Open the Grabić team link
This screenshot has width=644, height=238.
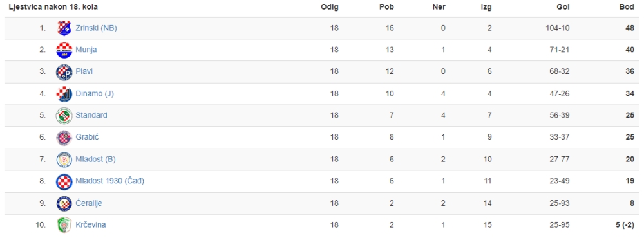pyautogui.click(x=87, y=137)
